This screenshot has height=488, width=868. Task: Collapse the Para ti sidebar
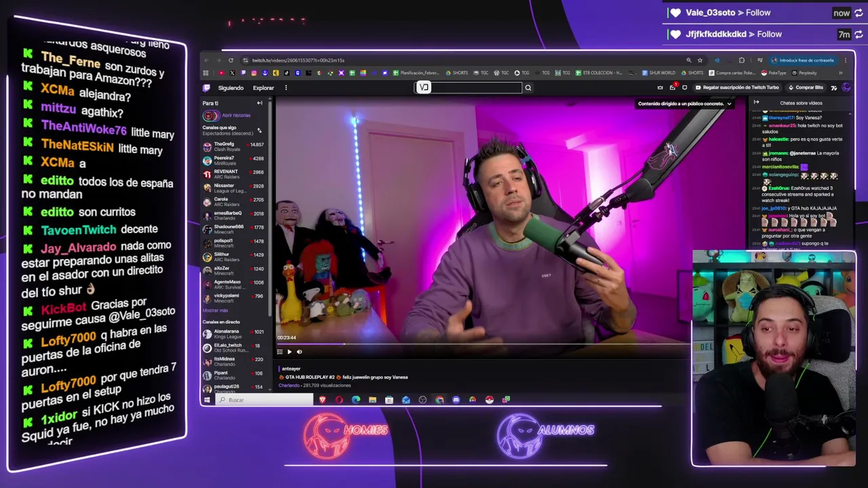tap(259, 103)
